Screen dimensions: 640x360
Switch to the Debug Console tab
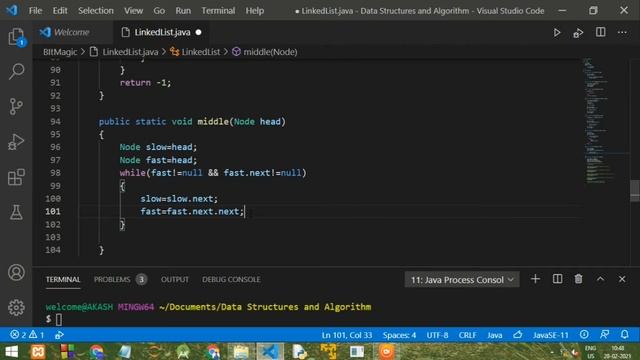pyautogui.click(x=231, y=280)
